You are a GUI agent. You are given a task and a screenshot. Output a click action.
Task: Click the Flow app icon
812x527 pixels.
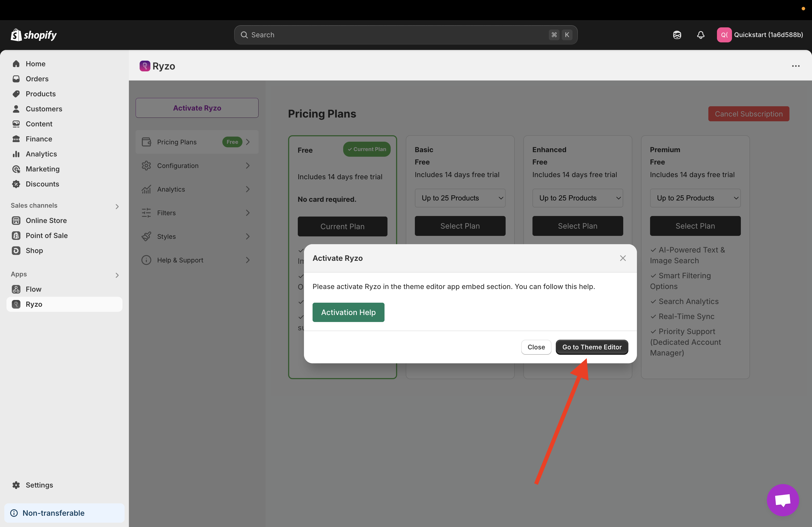pyautogui.click(x=16, y=289)
